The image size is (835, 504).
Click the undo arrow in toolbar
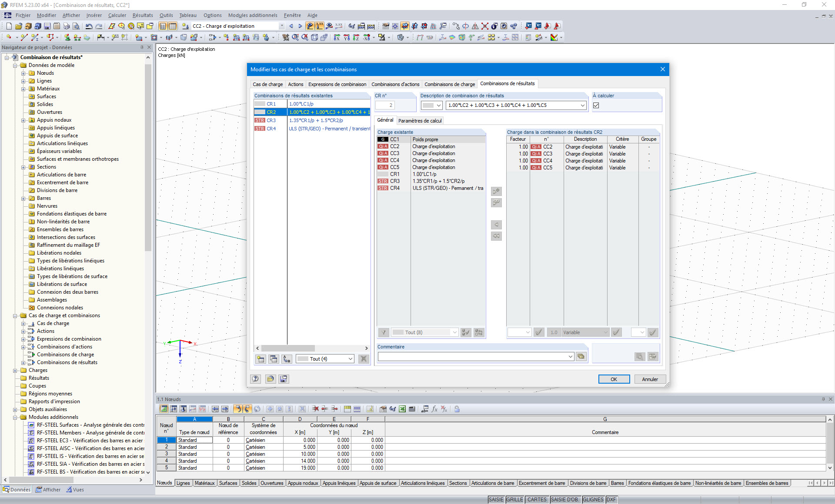(x=89, y=26)
